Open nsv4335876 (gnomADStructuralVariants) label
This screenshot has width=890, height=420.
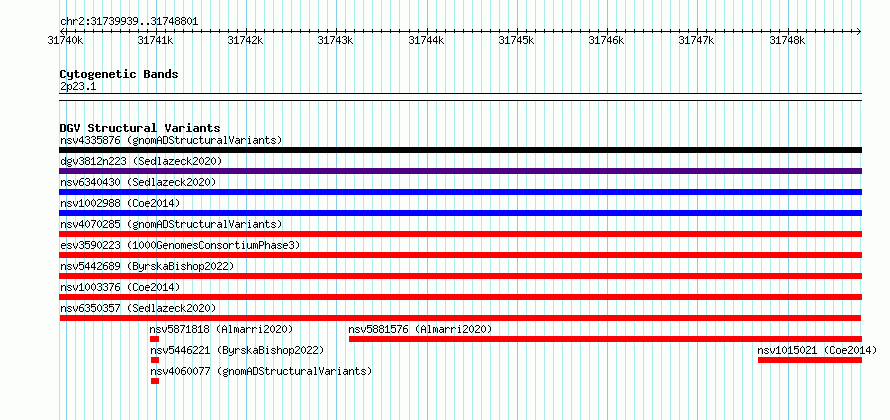[171, 140]
